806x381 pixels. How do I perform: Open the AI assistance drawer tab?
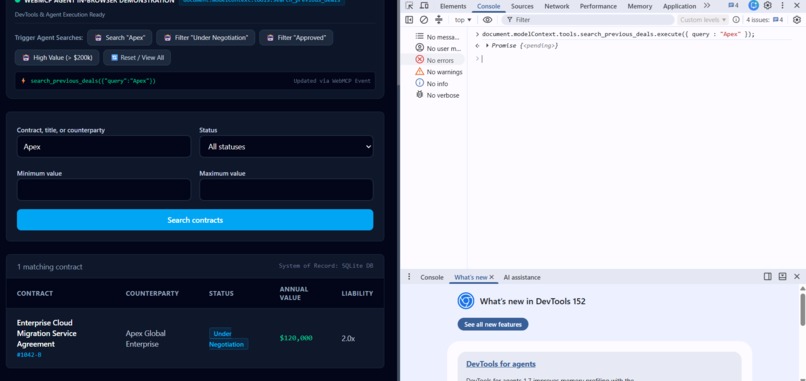[x=522, y=277]
